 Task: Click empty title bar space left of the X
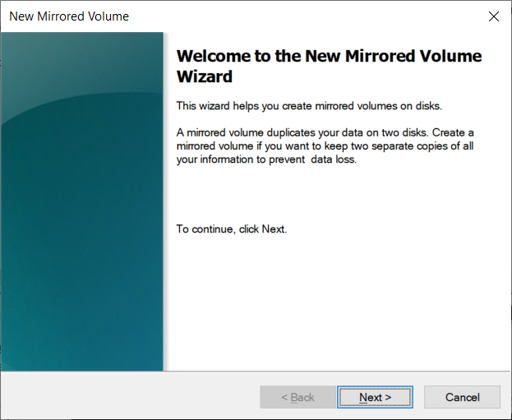[x=307, y=16]
